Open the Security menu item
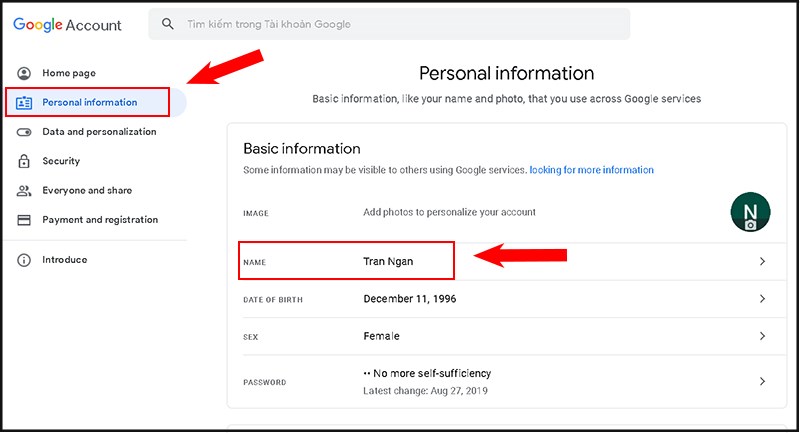Screen dimensions: 800x433 coord(61,161)
